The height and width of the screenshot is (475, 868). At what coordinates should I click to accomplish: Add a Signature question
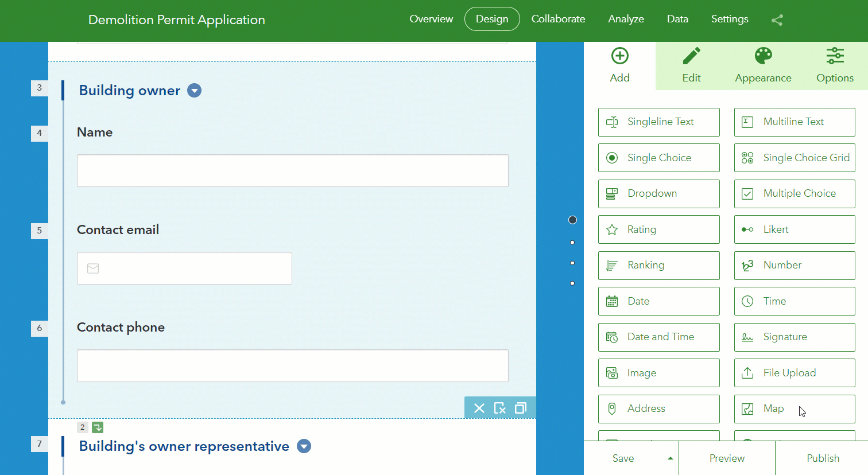[795, 337]
